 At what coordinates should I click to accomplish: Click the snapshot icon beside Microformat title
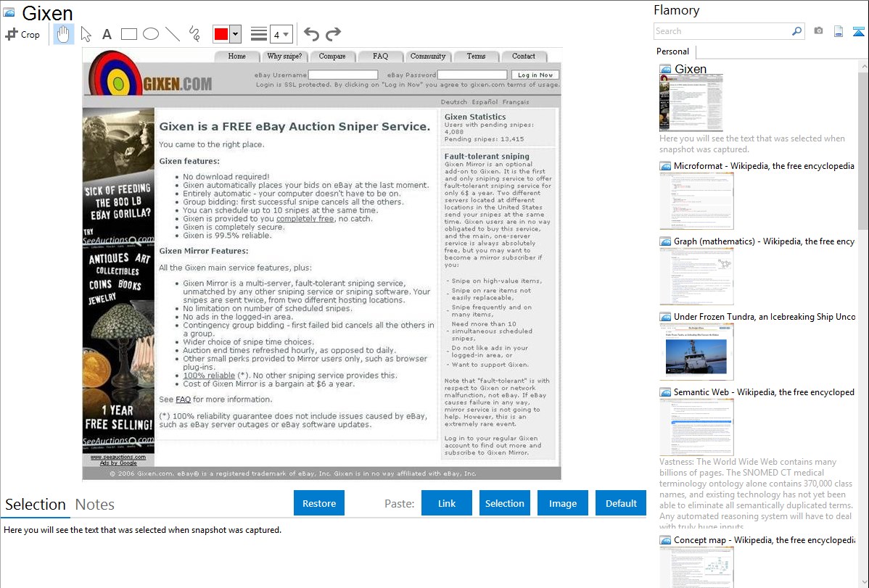tap(666, 166)
